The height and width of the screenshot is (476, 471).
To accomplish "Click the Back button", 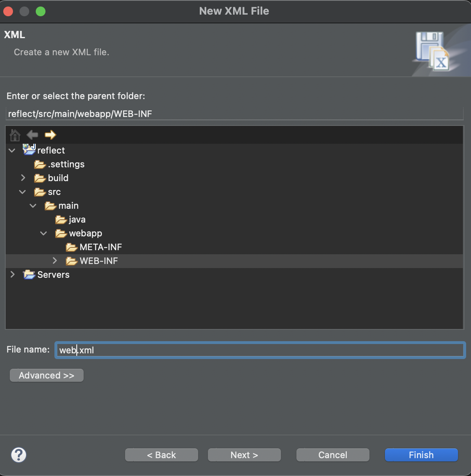I will tap(162, 455).
